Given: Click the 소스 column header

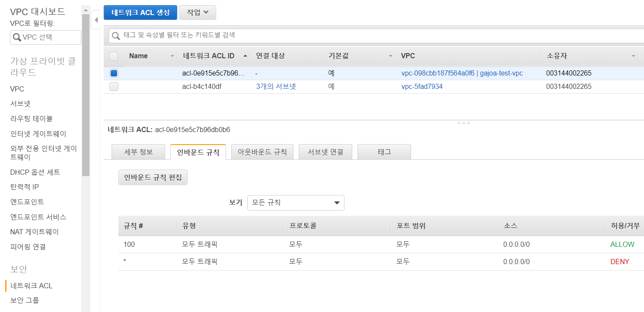Looking at the screenshot, I should pyautogui.click(x=510, y=226).
